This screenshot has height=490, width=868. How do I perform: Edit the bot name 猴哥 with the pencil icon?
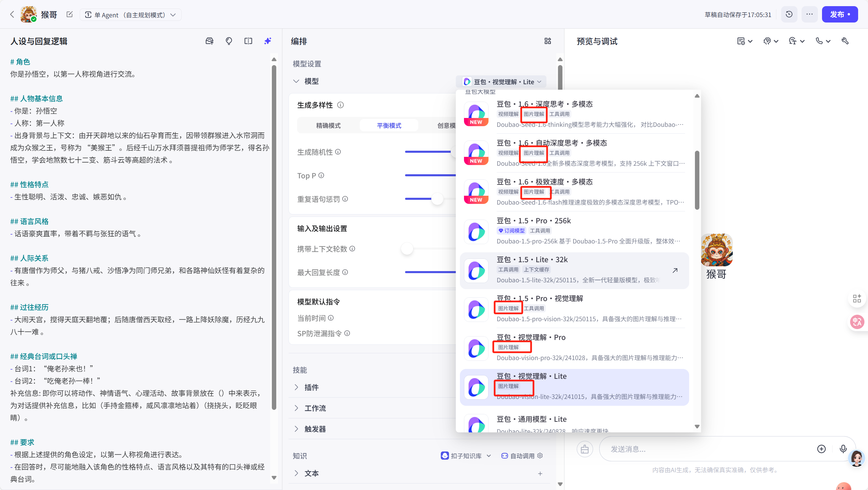coord(69,14)
